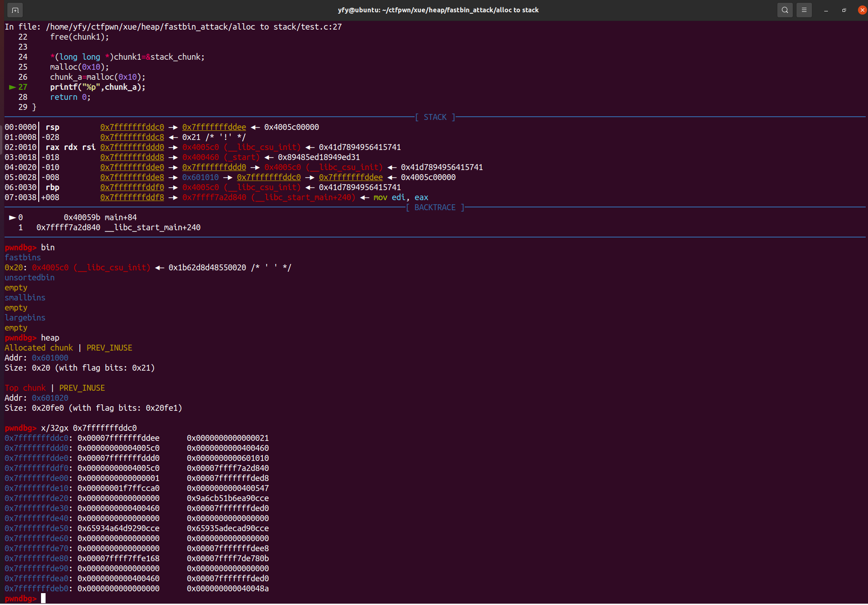Click the green current-line arrow at line 27
868x605 pixels.
[12, 87]
